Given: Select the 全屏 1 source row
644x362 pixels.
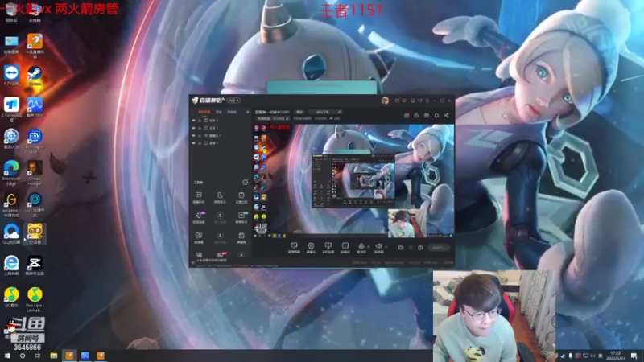Looking at the screenshot, I should [221, 143].
